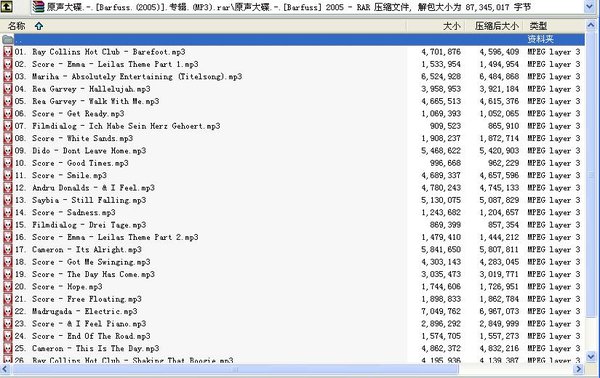The image size is (600, 378).
Task: Click compressed size value 962,229
Action: point(503,163)
